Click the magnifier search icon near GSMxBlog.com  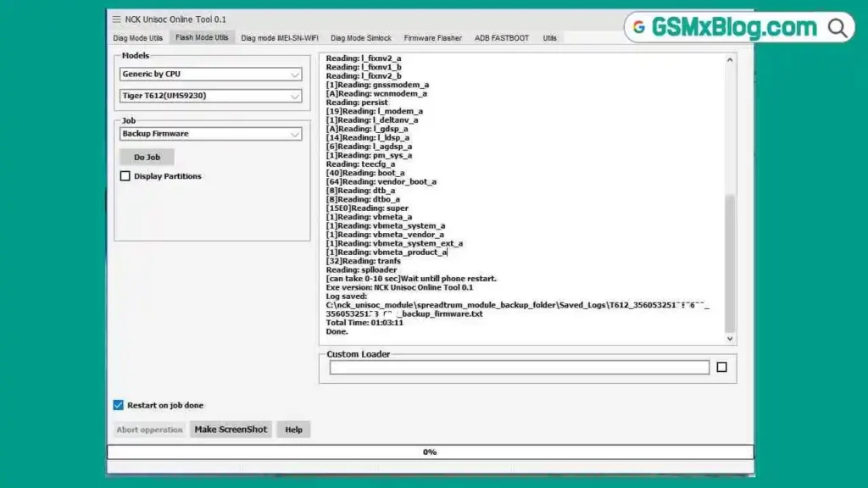[x=837, y=28]
